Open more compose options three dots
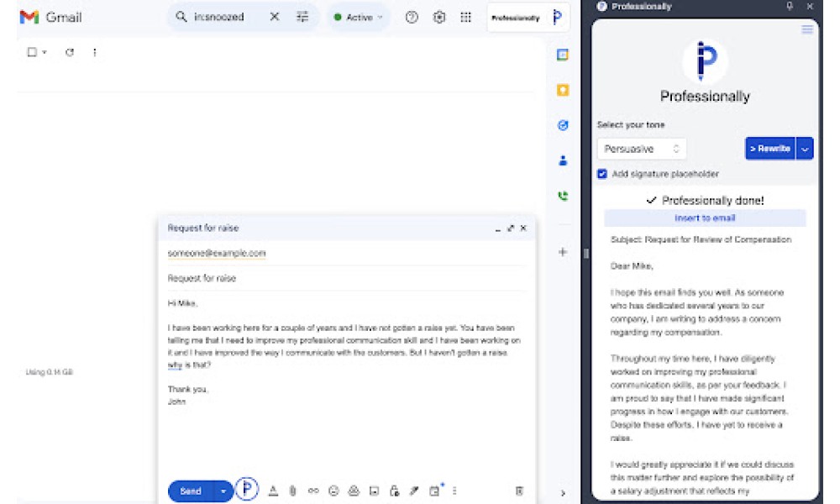Screen dimensions: 840x504 454,491
